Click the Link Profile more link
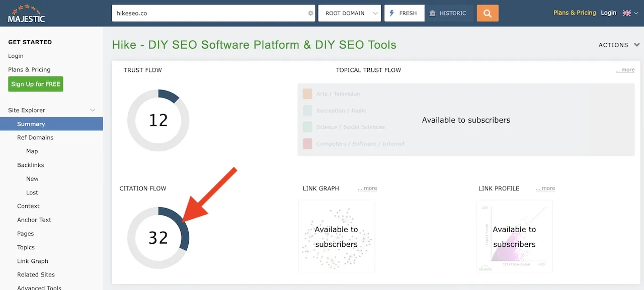644x290 pixels. (x=545, y=188)
